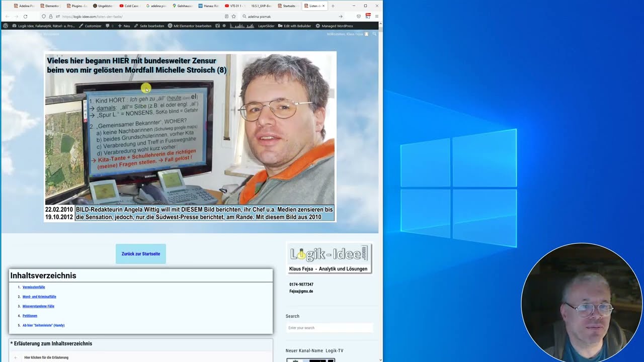Open the Mord- und Kriminalfälle link
Image resolution: width=644 pixels, height=362 pixels.
39,297
